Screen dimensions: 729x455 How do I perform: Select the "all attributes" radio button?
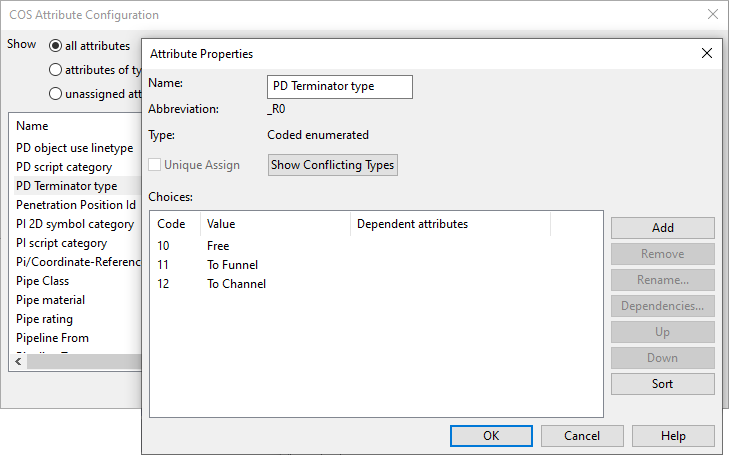click(x=55, y=46)
